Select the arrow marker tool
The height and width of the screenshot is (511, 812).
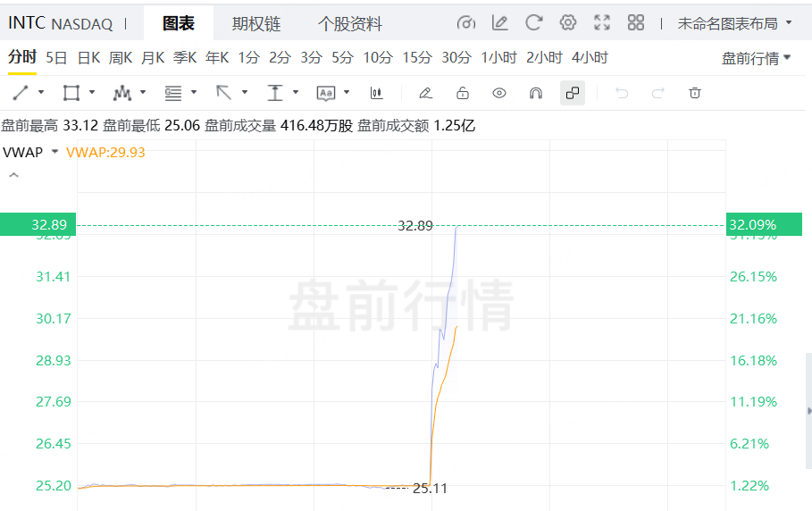click(223, 93)
